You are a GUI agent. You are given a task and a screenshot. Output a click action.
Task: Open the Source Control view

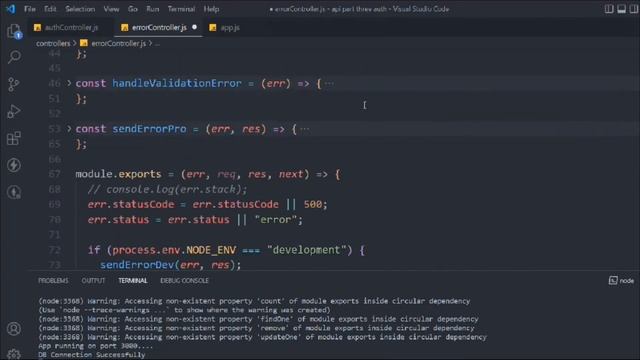(14, 84)
